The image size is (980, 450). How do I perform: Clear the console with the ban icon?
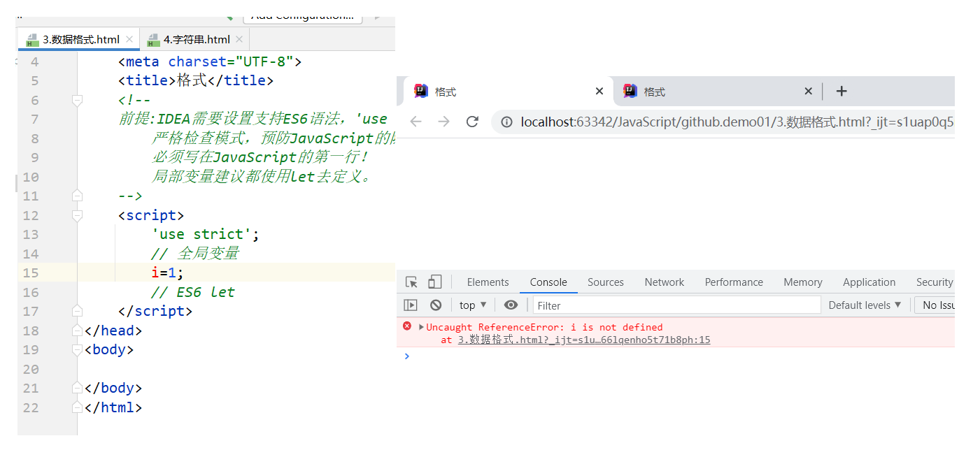[x=436, y=305]
